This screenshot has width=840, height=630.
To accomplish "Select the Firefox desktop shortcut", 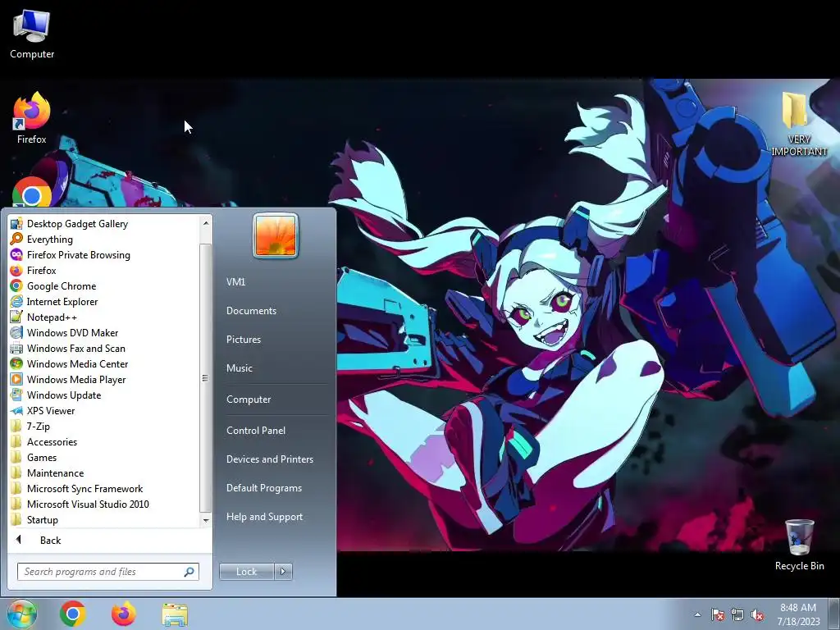I will 32,118.
